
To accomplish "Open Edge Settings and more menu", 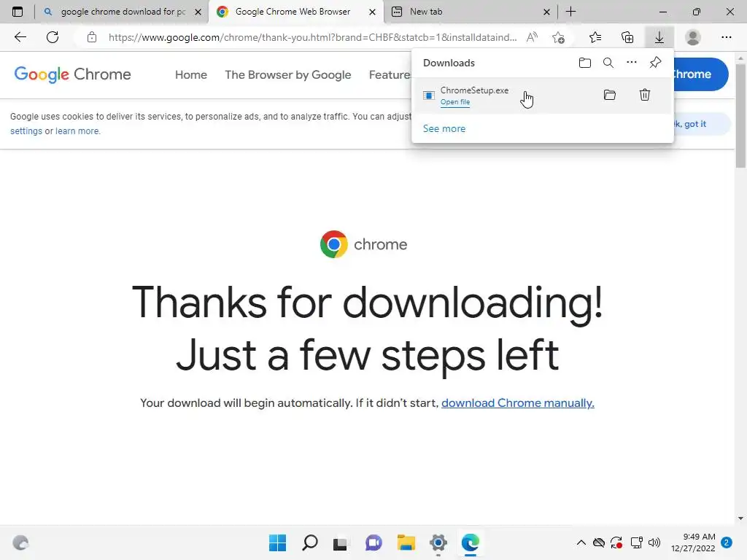I will coord(726,37).
